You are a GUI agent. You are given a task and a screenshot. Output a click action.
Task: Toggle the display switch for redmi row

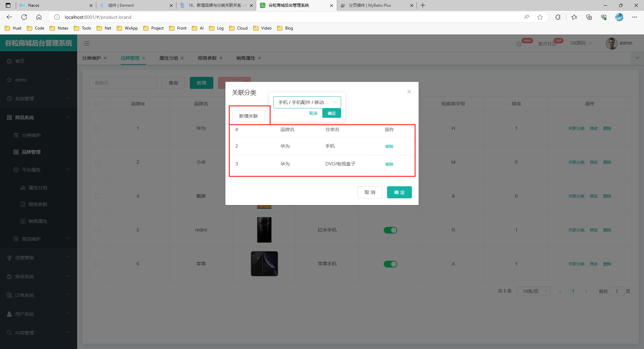[x=390, y=230]
